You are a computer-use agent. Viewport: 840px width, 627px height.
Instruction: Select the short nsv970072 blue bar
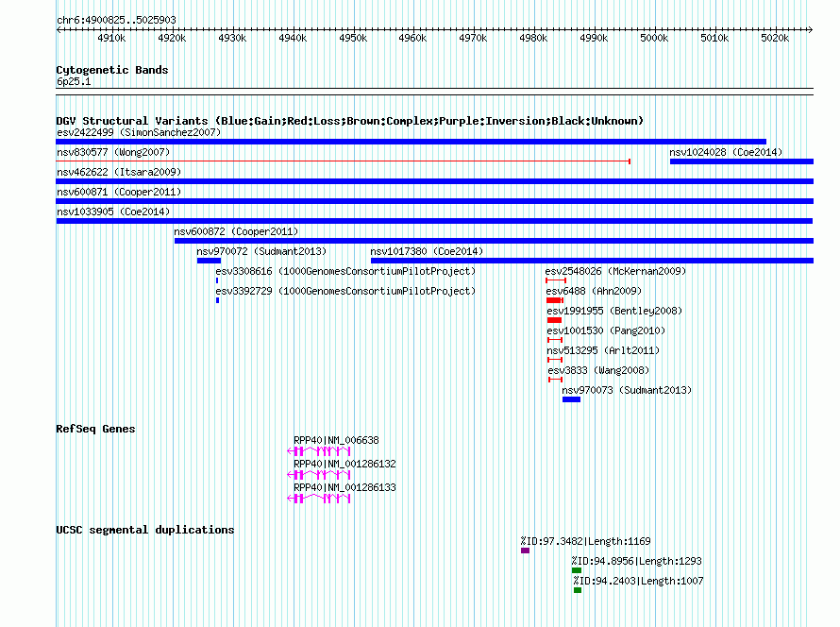(x=209, y=261)
